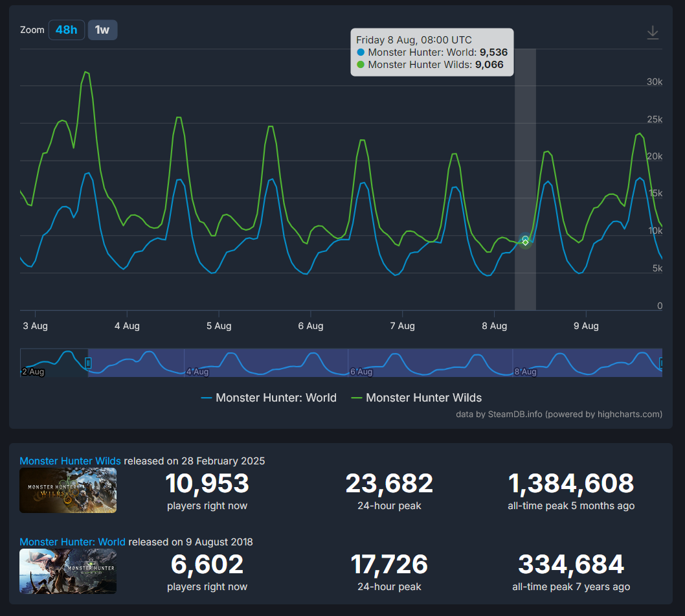This screenshot has height=616, width=685.
Task: Click the '7 Aug' x-axis label
Action: point(402,326)
